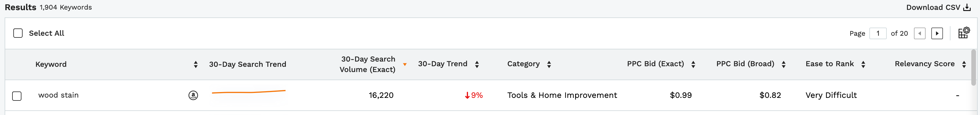Sort by Keyword column arrows
The height and width of the screenshot is (115, 980).
tap(195, 64)
